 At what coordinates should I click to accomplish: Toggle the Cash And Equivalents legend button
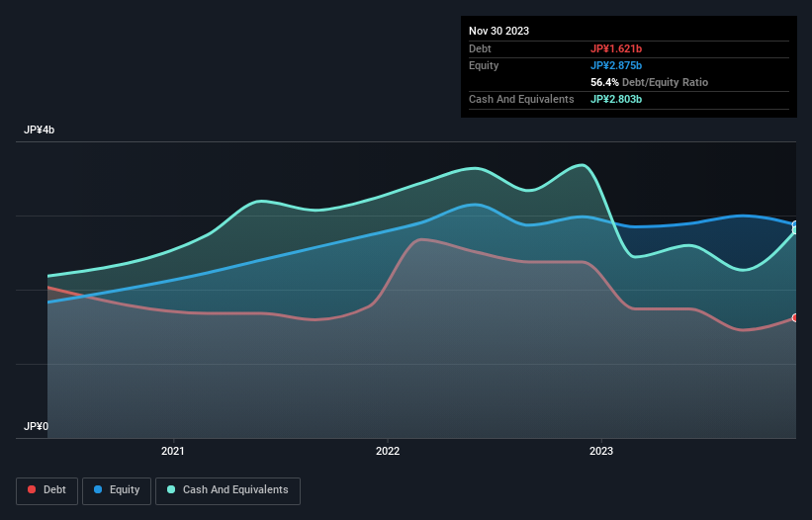(227, 490)
